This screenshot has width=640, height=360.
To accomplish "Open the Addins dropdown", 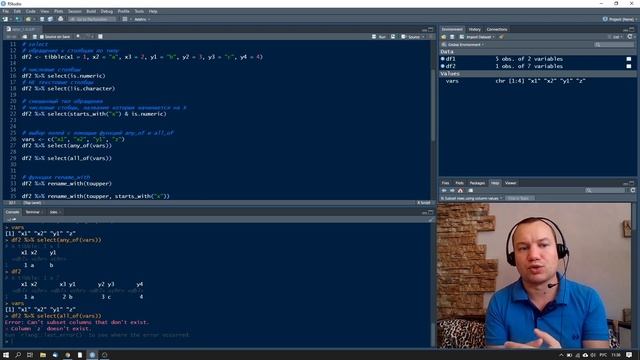I will click(142, 19).
